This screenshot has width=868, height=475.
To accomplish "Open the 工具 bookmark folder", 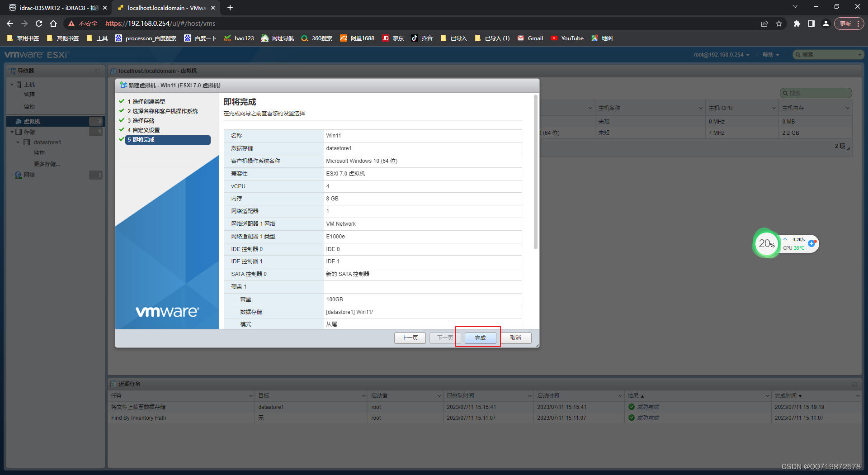I will pyautogui.click(x=97, y=38).
